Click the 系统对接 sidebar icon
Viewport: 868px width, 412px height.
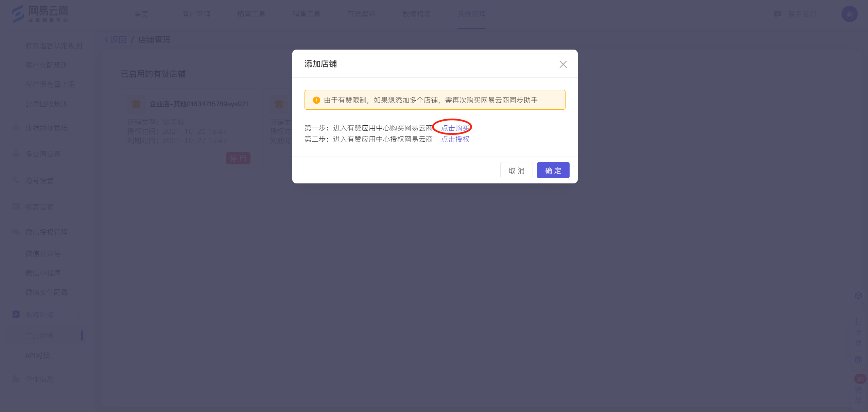coord(16,315)
